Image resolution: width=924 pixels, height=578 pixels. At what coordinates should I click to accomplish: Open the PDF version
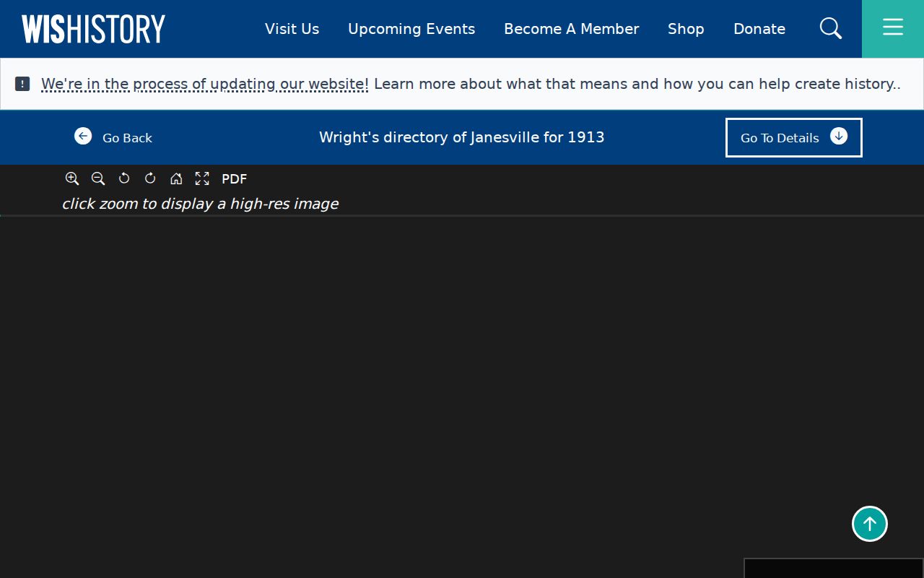[x=234, y=179]
